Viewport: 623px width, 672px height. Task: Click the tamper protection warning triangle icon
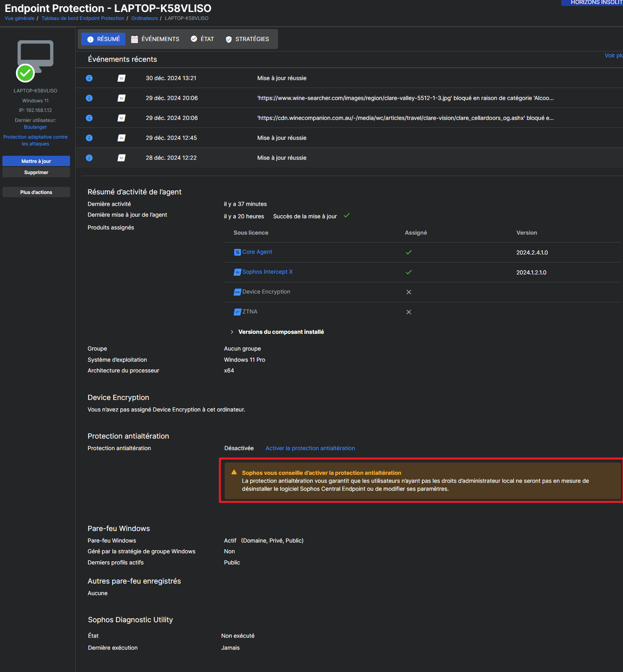pyautogui.click(x=234, y=472)
